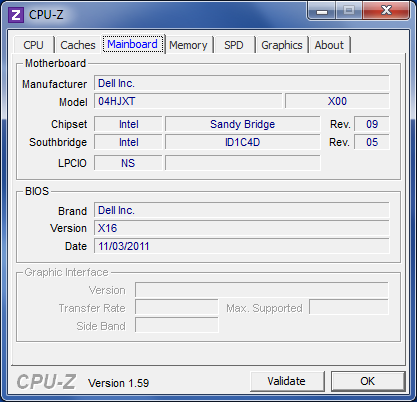Open the About tab

[329, 45]
